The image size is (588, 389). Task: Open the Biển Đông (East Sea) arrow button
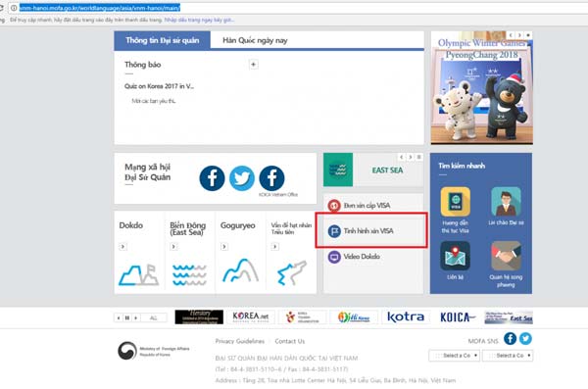click(x=173, y=247)
